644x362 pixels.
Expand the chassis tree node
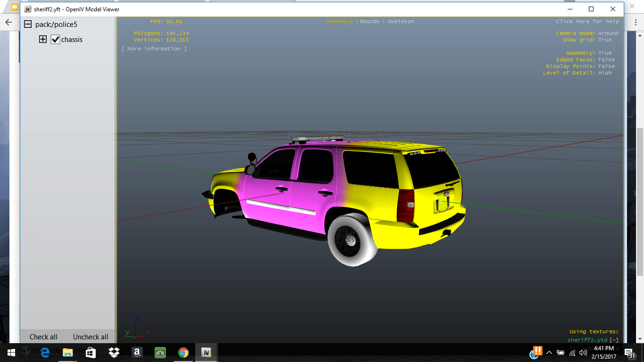coord(43,40)
